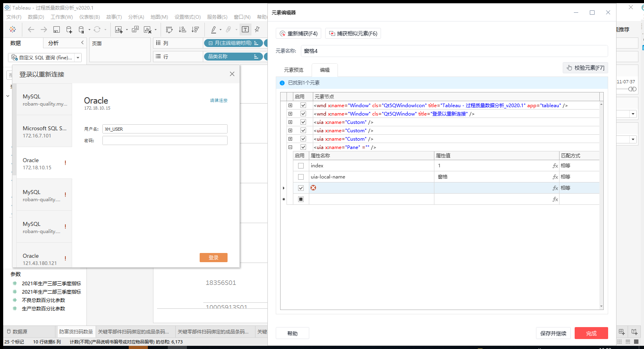Click the 重新捕获(F4) button
The width and height of the screenshot is (644, 349).
[x=298, y=33]
